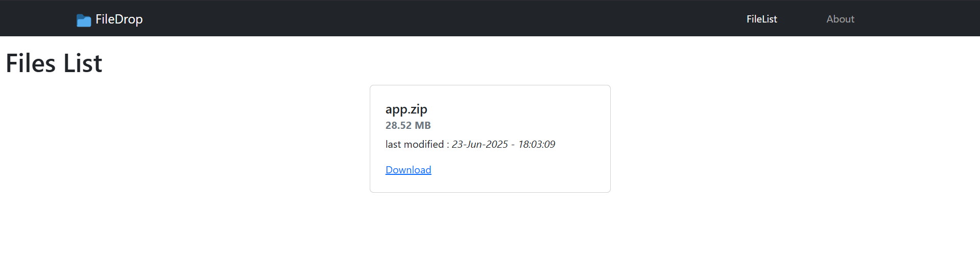Select the app.zip file title
980x272 pixels.
click(x=406, y=109)
